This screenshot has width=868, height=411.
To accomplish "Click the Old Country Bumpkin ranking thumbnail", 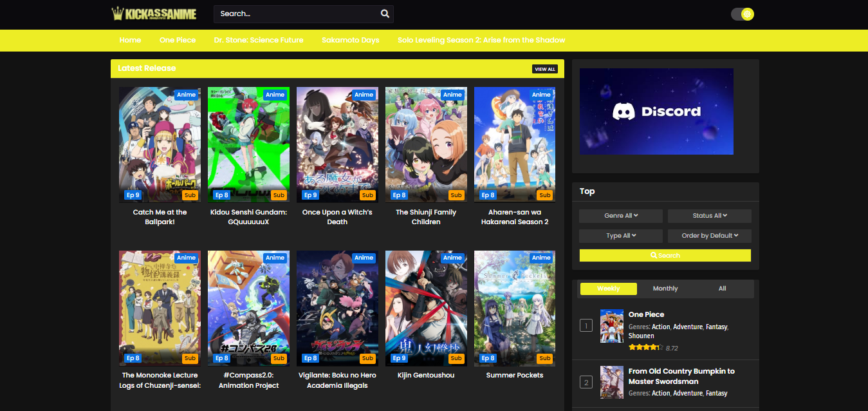I will click(612, 383).
